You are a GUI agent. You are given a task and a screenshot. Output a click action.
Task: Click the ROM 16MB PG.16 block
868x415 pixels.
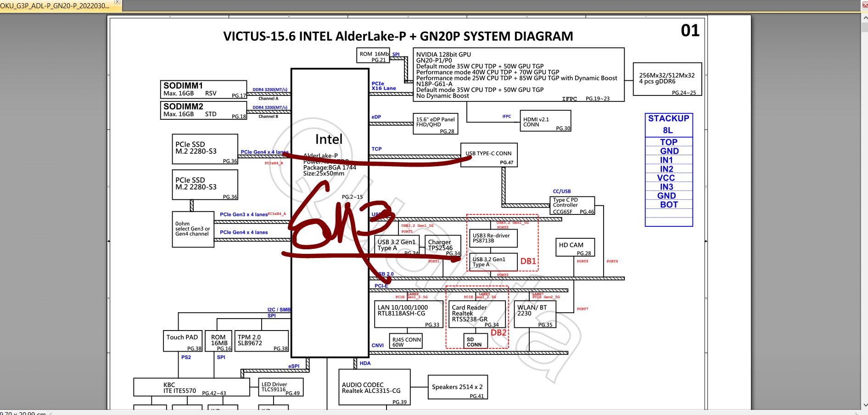click(218, 341)
